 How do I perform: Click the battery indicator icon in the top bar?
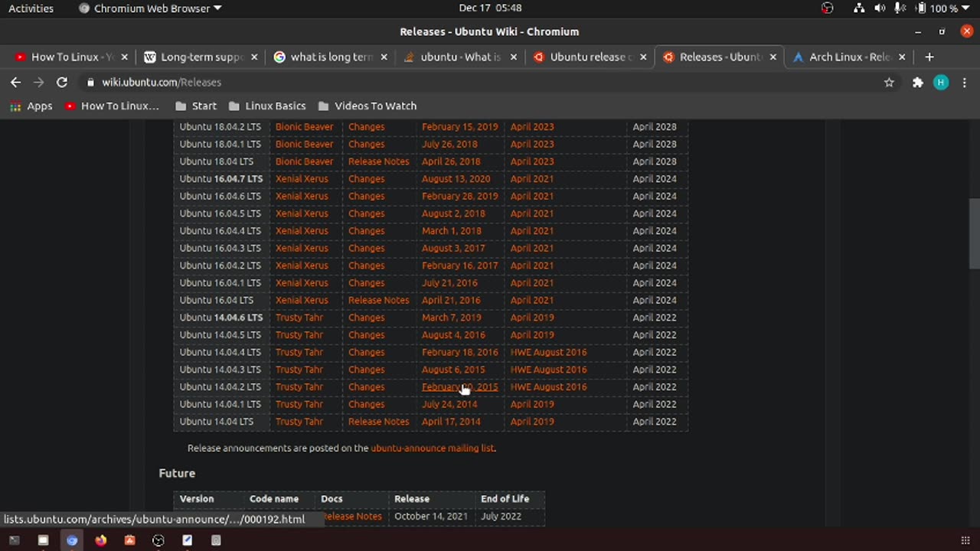pyautogui.click(x=921, y=8)
